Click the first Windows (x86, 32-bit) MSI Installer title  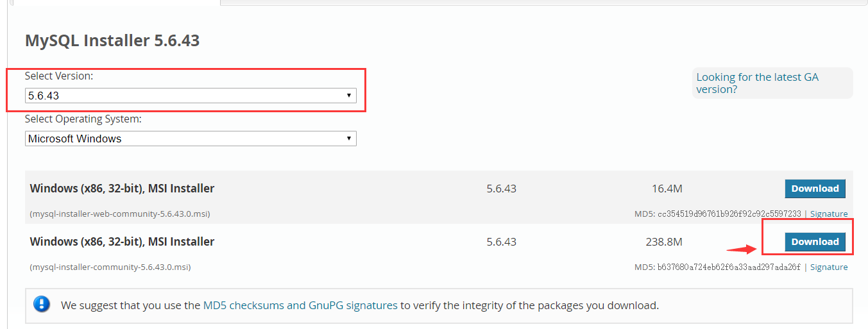click(122, 189)
